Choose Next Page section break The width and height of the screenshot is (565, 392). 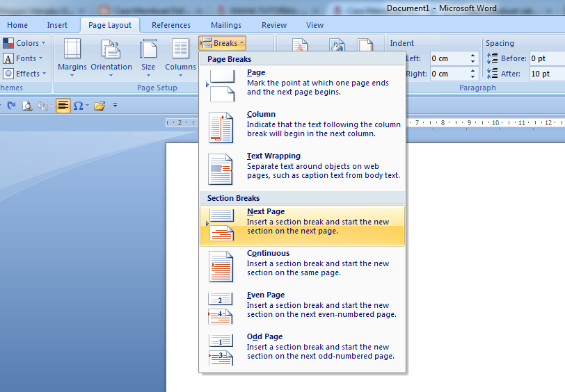click(x=302, y=226)
